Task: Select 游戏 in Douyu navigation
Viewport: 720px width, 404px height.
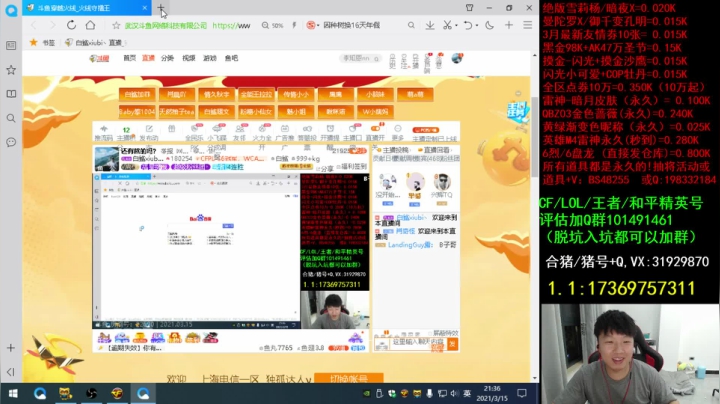Action: 210,58
